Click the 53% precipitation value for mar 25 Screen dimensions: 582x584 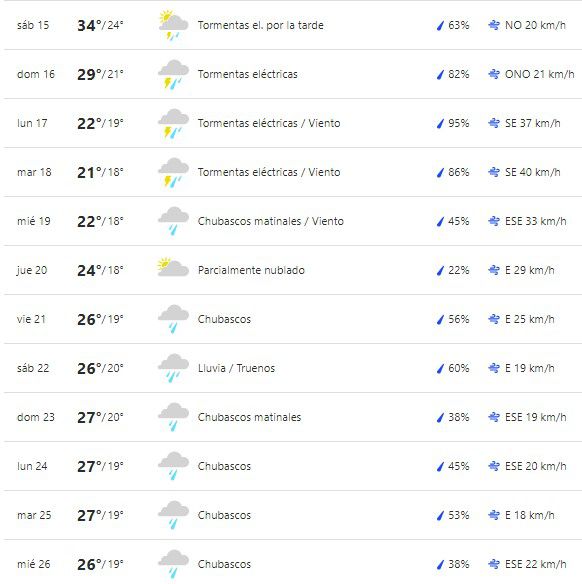click(x=458, y=515)
